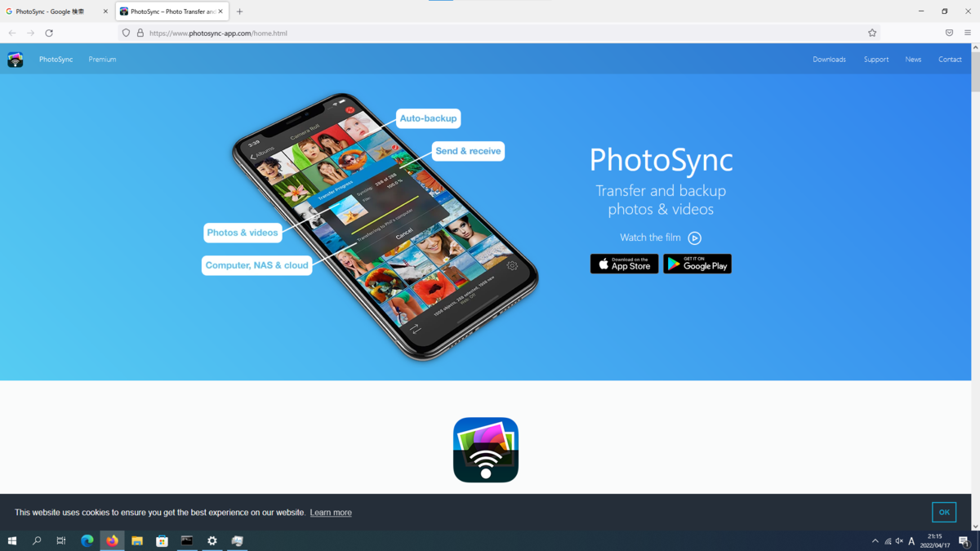Viewport: 980px width, 551px height.
Task: Open a new browser tab
Action: tap(239, 11)
